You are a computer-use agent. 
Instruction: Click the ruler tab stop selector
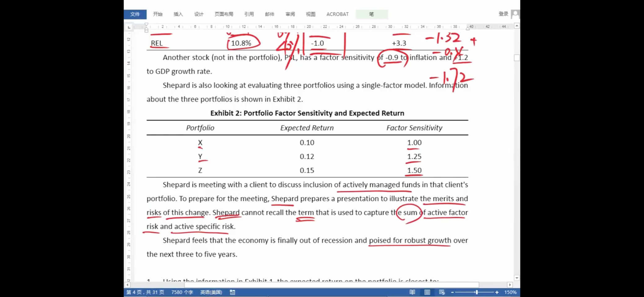(129, 27)
